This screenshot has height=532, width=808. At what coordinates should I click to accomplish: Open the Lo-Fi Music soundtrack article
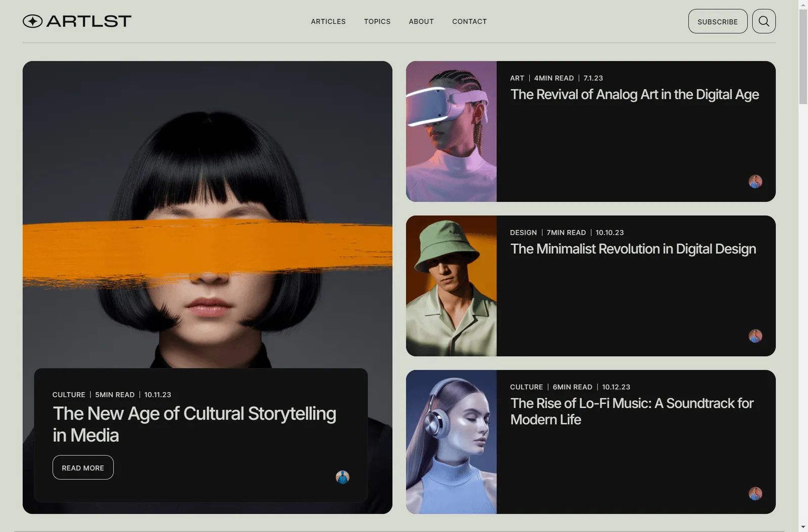point(632,411)
